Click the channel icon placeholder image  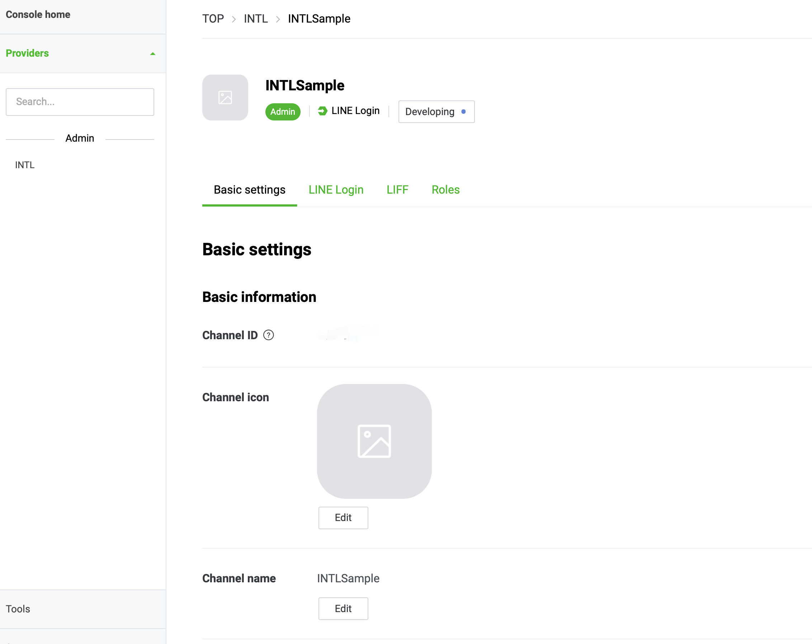(x=375, y=441)
